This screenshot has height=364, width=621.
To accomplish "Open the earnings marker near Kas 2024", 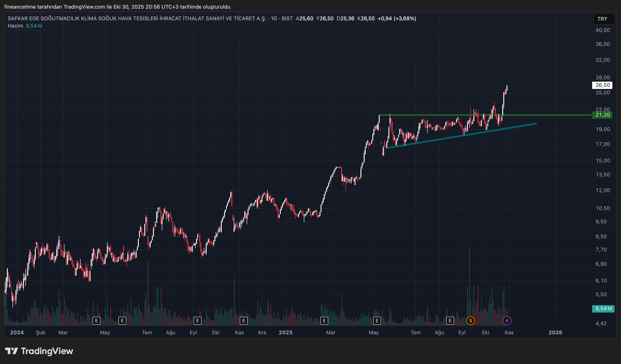I will [x=243, y=321].
